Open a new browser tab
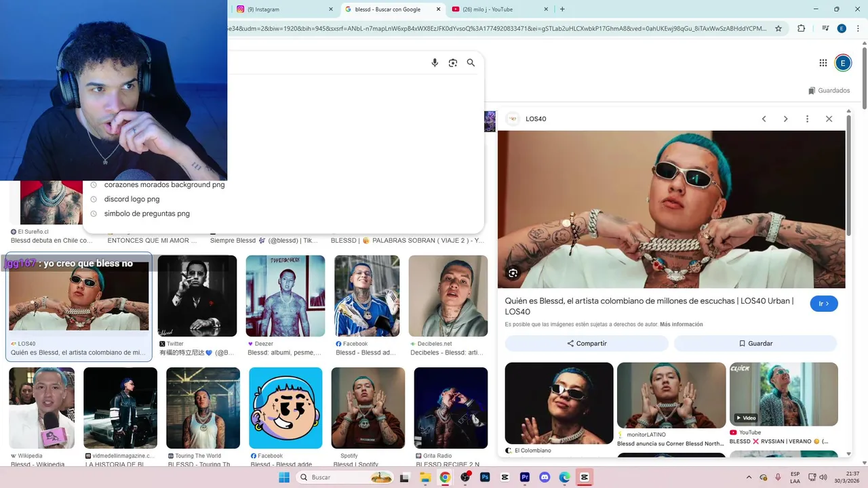The image size is (868, 488). pos(562,9)
